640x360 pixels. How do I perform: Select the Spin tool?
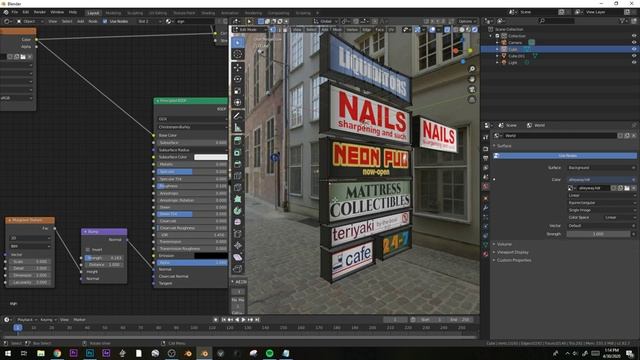[238, 211]
